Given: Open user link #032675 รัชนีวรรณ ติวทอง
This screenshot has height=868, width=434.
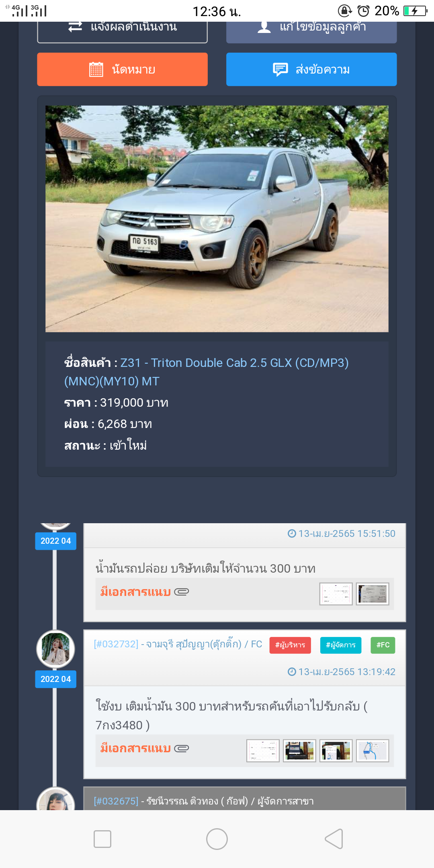Looking at the screenshot, I should point(203,801).
